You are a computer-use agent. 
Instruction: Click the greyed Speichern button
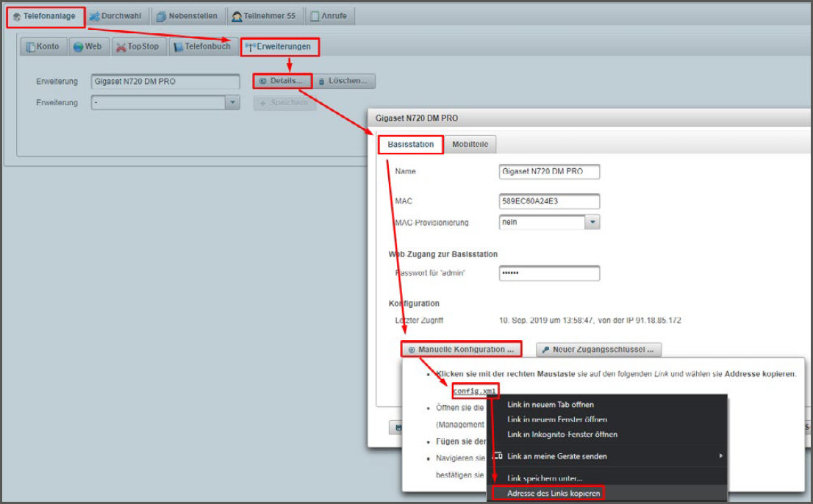tap(284, 103)
